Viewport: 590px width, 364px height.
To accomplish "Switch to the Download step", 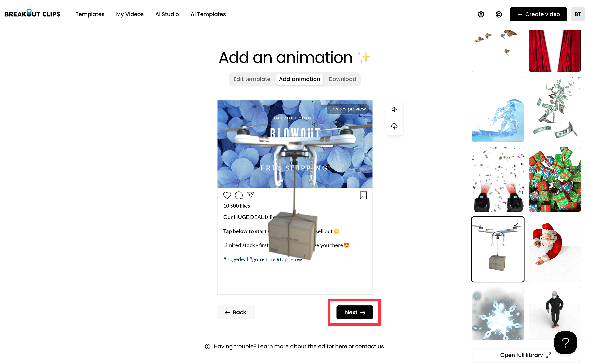I will click(x=342, y=79).
